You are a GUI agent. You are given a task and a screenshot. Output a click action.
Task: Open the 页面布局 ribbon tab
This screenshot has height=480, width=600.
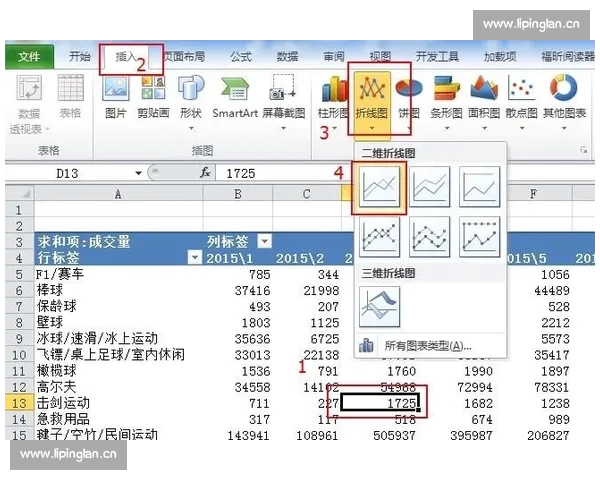click(x=184, y=57)
